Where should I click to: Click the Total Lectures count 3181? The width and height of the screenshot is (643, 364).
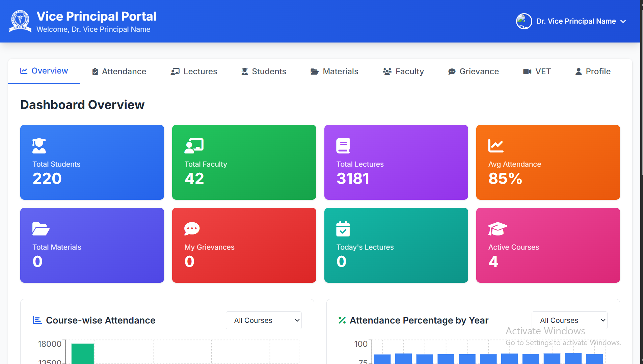click(353, 178)
